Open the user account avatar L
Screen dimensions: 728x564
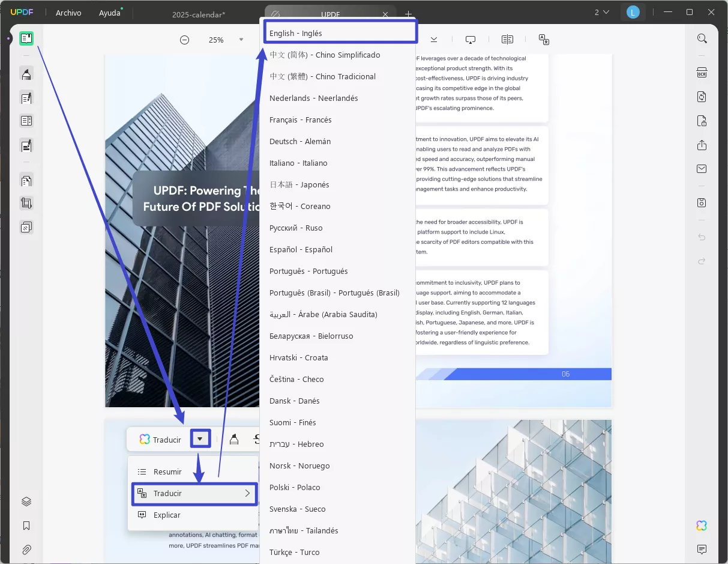633,12
